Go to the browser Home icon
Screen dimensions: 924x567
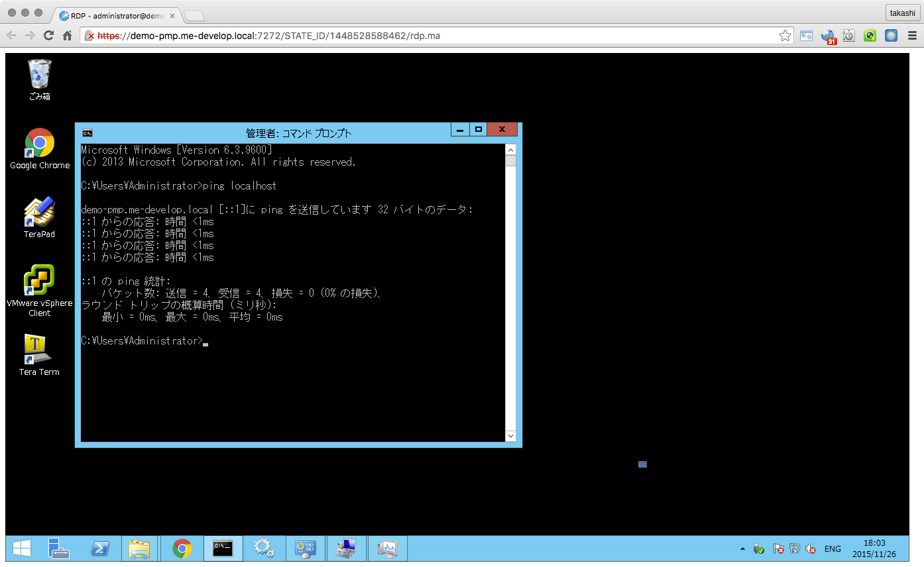(67, 36)
